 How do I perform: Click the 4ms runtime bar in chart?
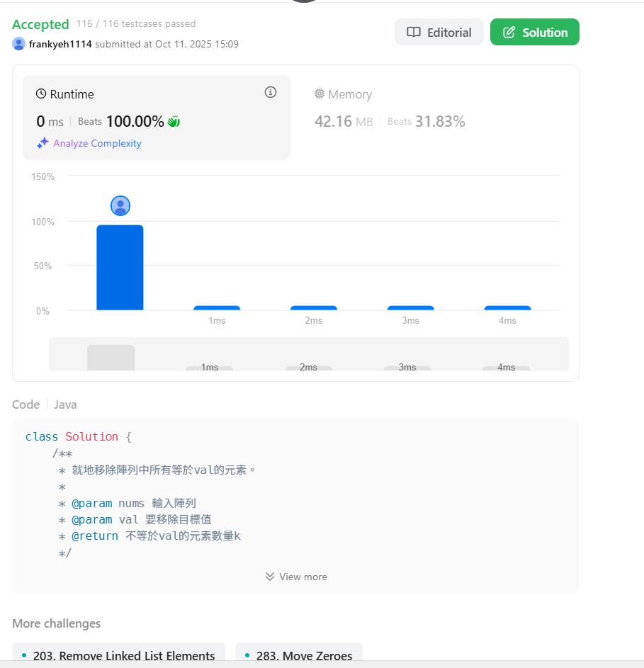(x=507, y=308)
